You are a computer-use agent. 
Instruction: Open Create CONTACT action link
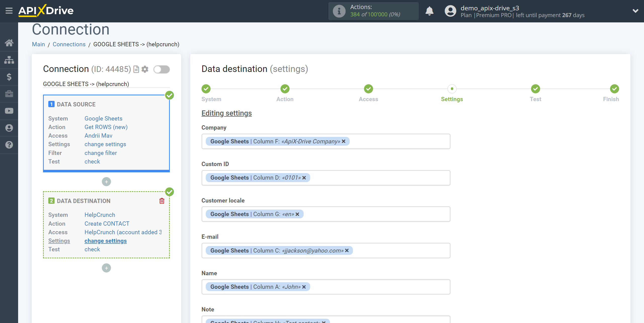coord(107,224)
